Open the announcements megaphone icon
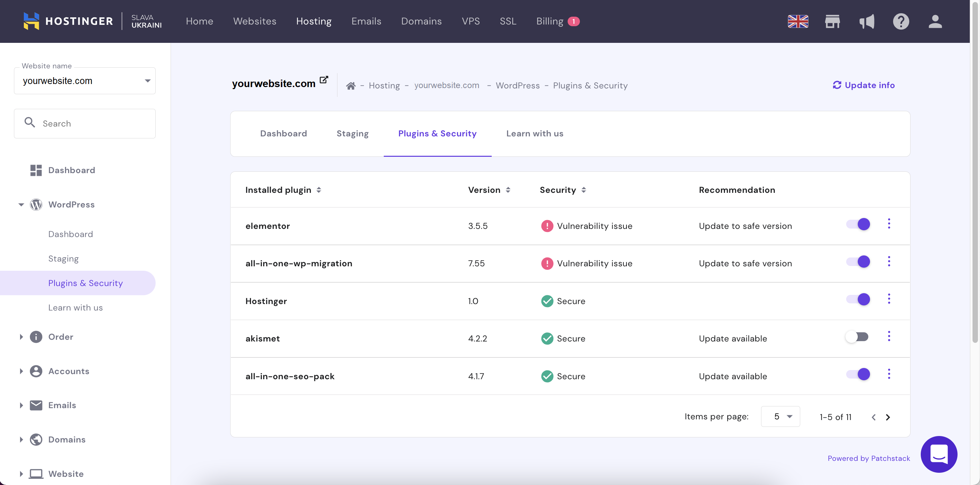The width and height of the screenshot is (980, 485). click(x=867, y=21)
